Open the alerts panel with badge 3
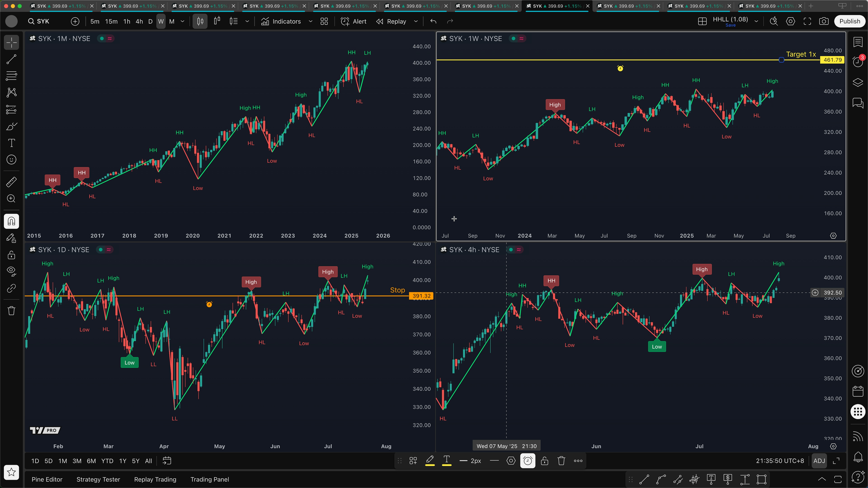 point(858,62)
